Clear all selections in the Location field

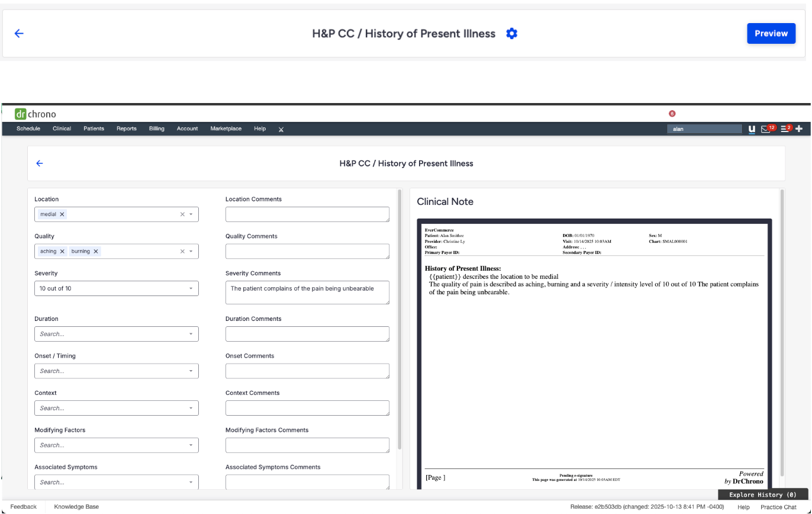182,214
